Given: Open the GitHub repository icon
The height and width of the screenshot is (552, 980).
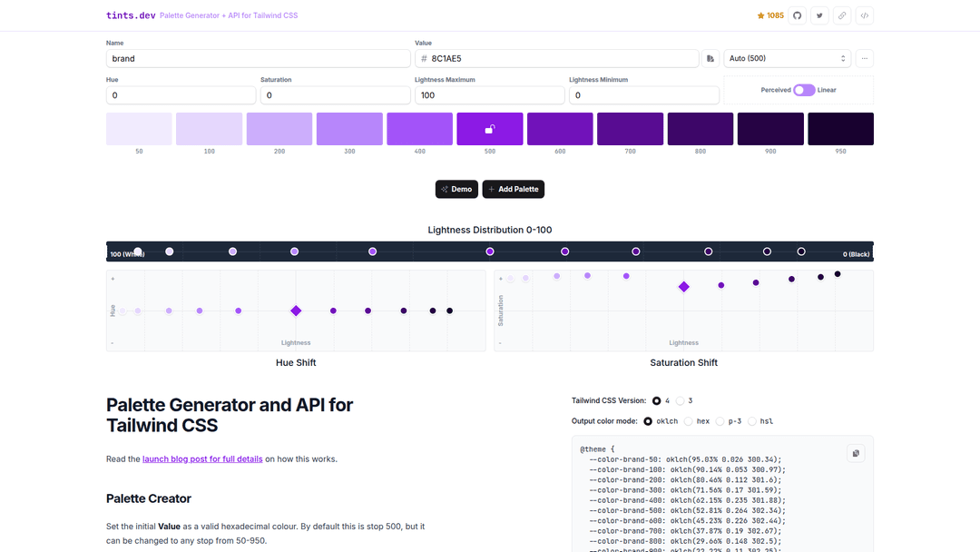Looking at the screenshot, I should click(x=798, y=15).
